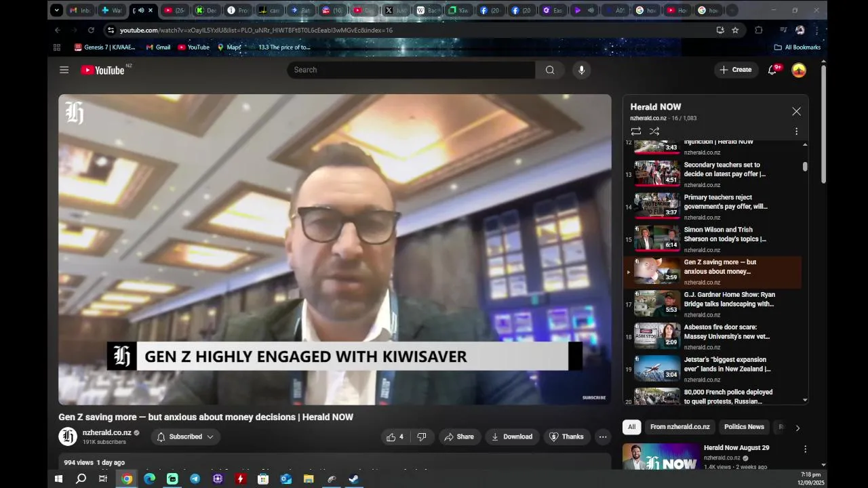
Task: Click the address bar URL
Action: 256,30
